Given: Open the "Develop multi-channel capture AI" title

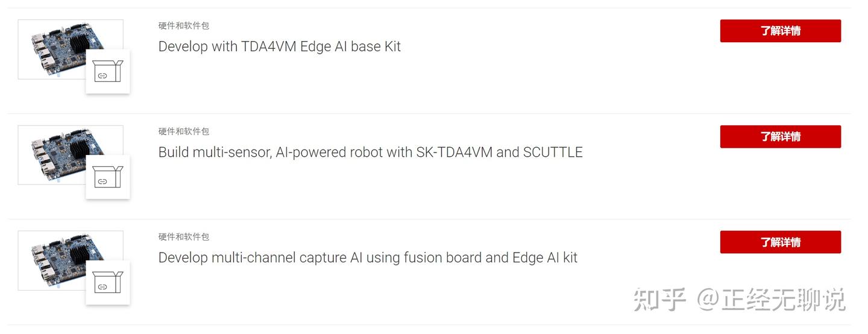Looking at the screenshot, I should pyautogui.click(x=368, y=257).
